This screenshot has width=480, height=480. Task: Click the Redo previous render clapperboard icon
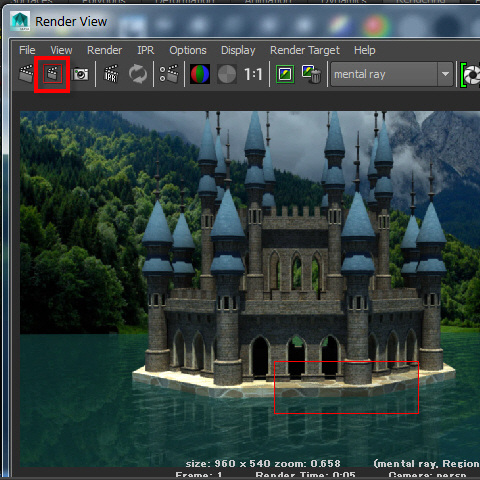26,74
